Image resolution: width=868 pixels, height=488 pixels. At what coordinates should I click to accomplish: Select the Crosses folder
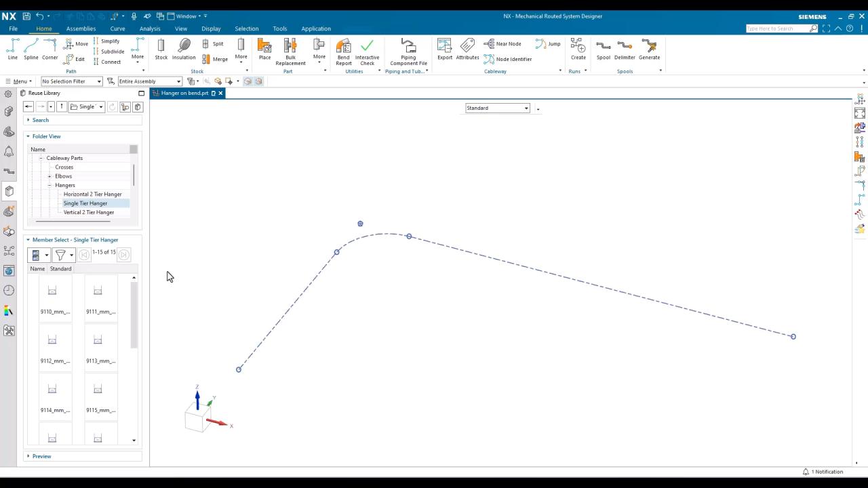(64, 167)
